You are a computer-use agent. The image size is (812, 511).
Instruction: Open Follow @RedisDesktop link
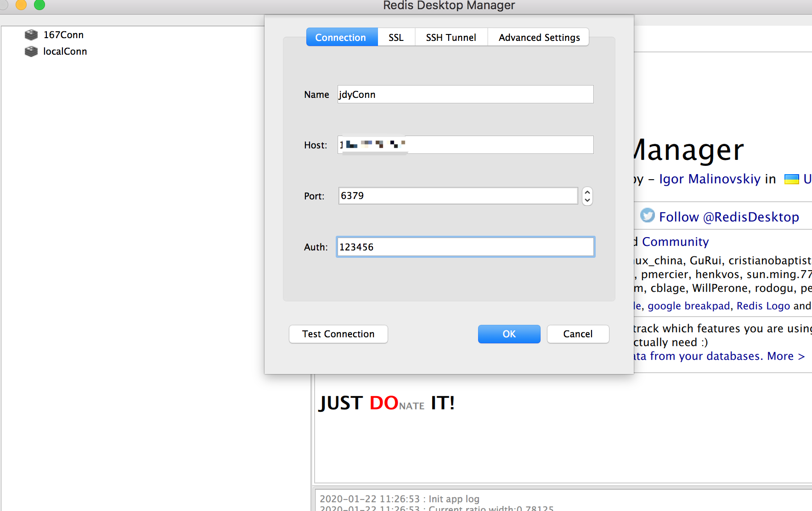729,217
